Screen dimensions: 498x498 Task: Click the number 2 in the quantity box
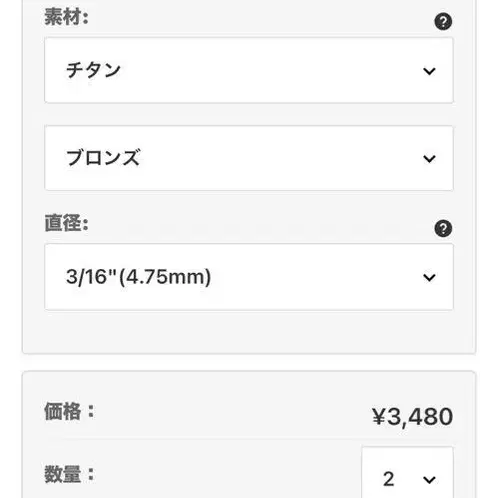point(389,479)
